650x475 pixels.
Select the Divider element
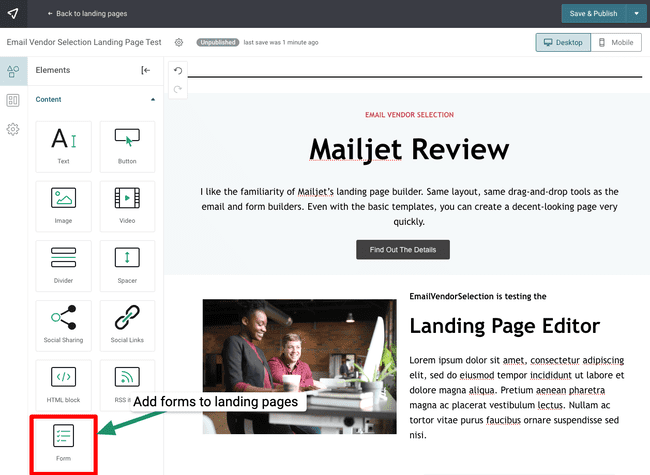pos(63,266)
